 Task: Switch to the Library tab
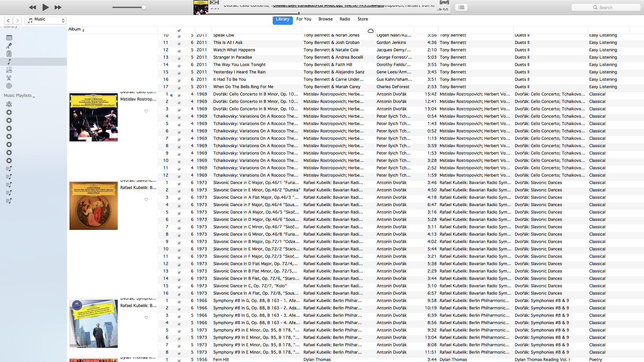pyautogui.click(x=282, y=20)
